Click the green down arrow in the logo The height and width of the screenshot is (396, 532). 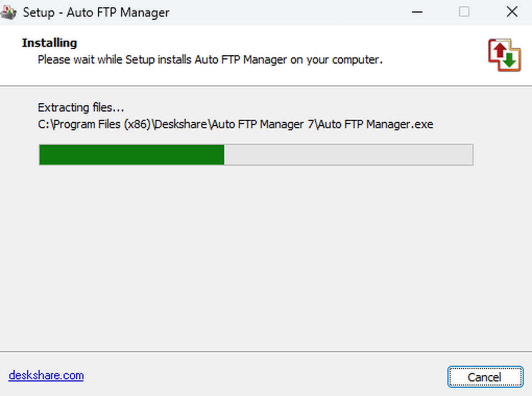(x=510, y=61)
